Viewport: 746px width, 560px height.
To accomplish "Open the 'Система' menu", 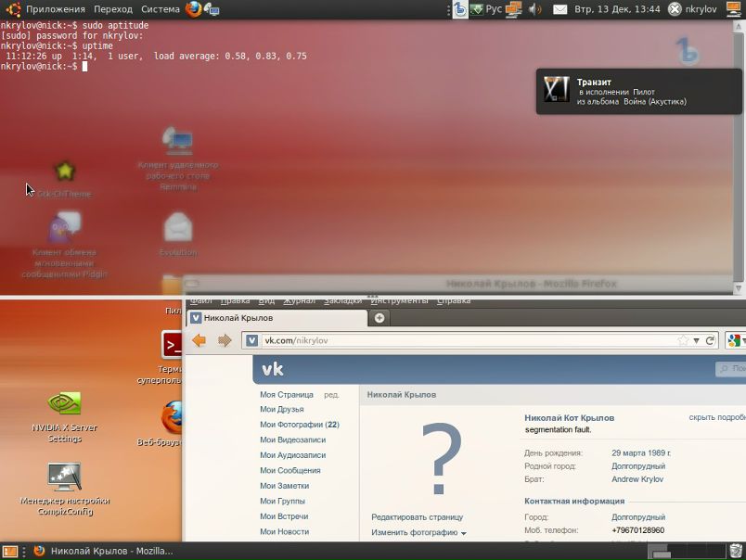I will 160,9.
